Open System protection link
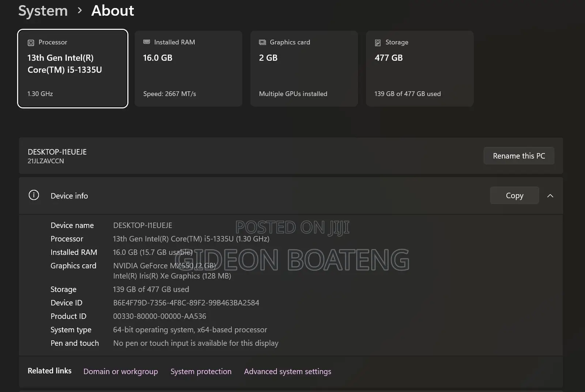The image size is (585, 392). [x=201, y=372]
